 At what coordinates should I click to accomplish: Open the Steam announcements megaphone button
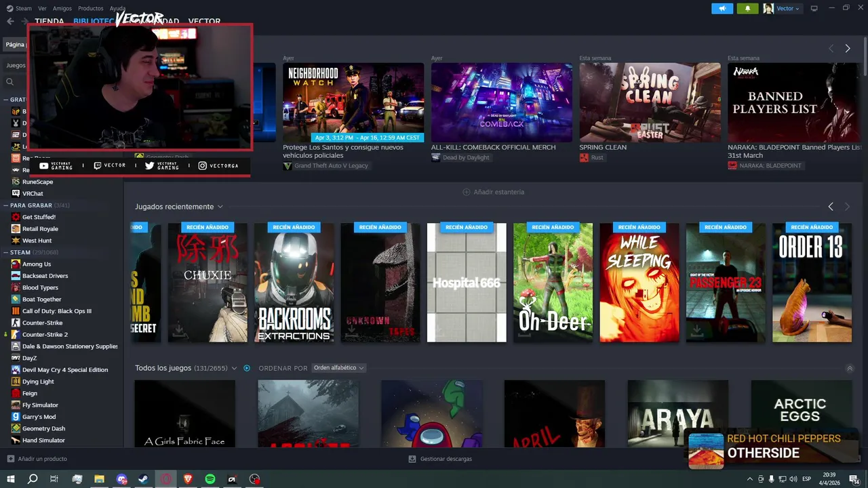(x=722, y=8)
